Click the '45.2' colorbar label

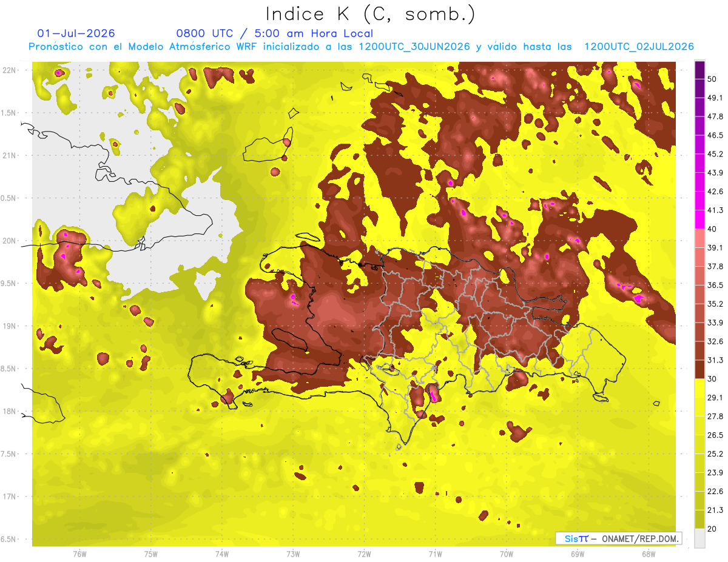click(x=715, y=154)
